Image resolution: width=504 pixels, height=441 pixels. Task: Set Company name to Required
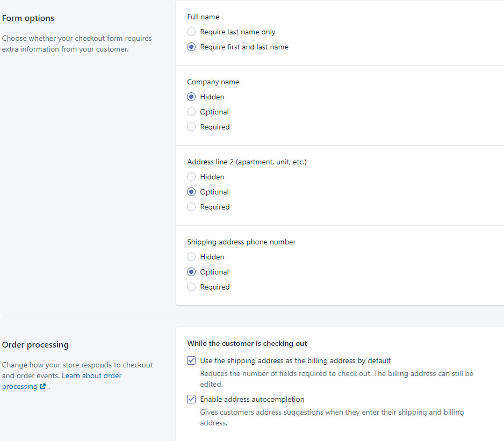(x=191, y=127)
